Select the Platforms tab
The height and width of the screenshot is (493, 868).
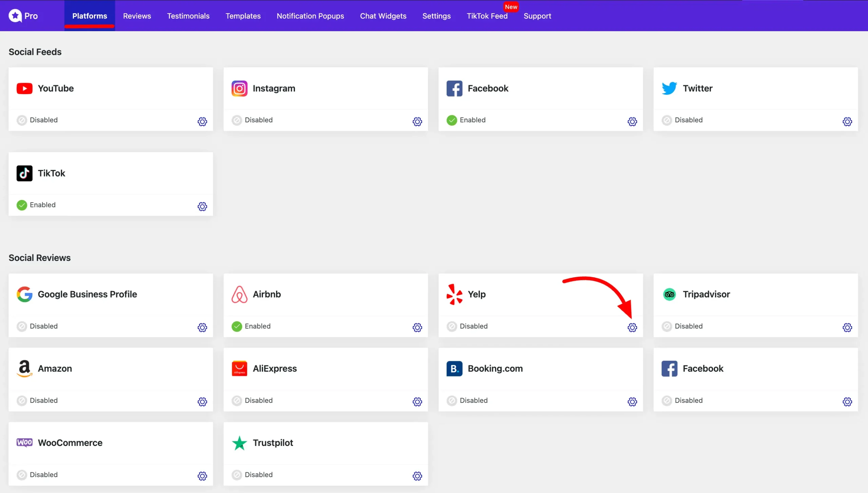[90, 16]
